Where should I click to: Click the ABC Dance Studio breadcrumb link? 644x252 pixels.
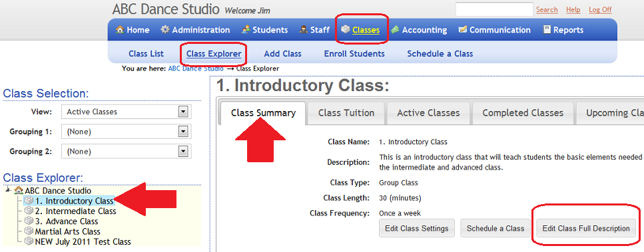click(x=196, y=68)
